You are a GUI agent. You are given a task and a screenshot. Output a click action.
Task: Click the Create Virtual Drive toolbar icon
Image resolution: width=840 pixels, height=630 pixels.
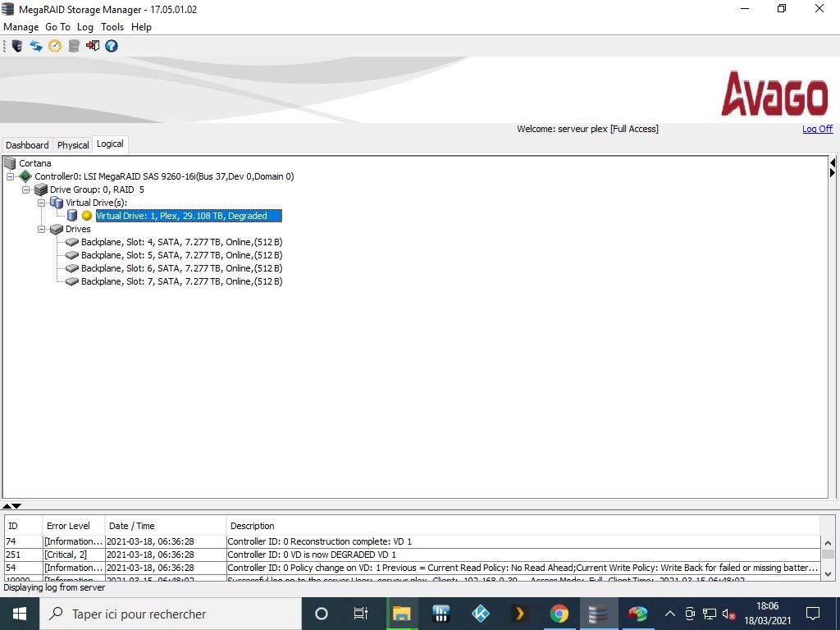74,46
